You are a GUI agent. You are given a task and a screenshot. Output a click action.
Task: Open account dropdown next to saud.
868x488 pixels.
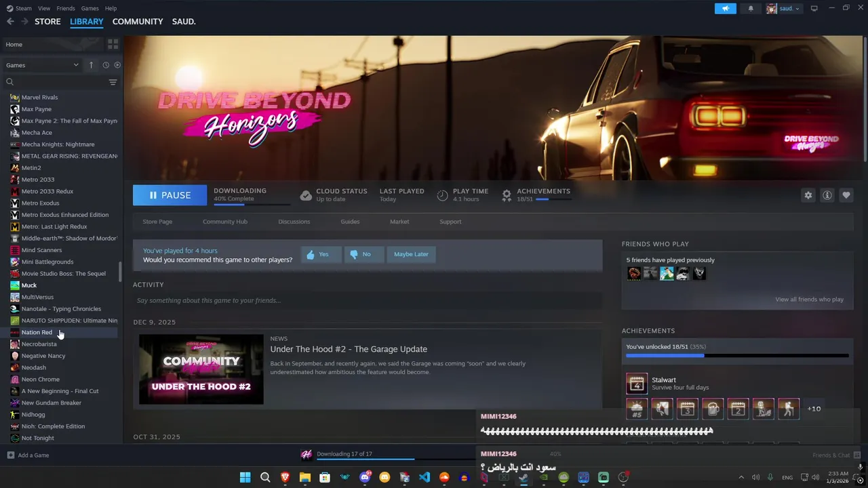pos(797,8)
